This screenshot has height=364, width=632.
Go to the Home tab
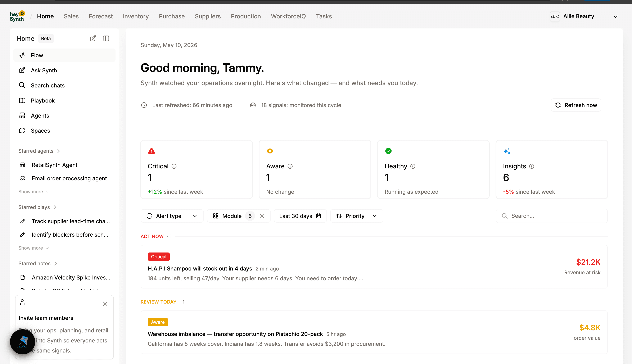pos(45,16)
